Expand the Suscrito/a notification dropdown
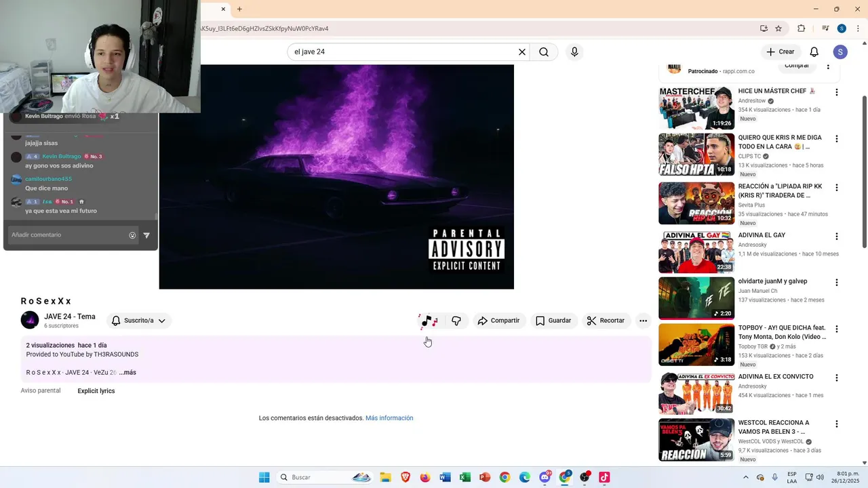This screenshot has width=868, height=488. pos(139,321)
